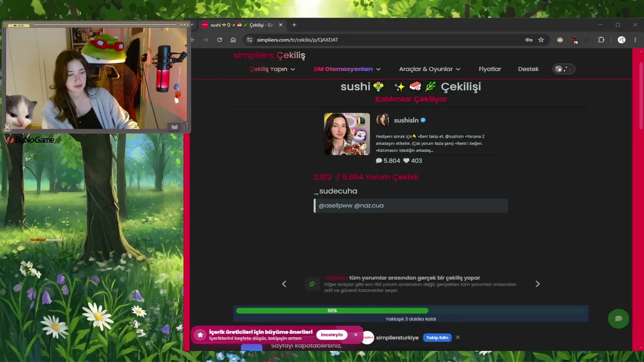Click the star icon in the pink banner
The height and width of the screenshot is (362, 644).
pos(200,335)
